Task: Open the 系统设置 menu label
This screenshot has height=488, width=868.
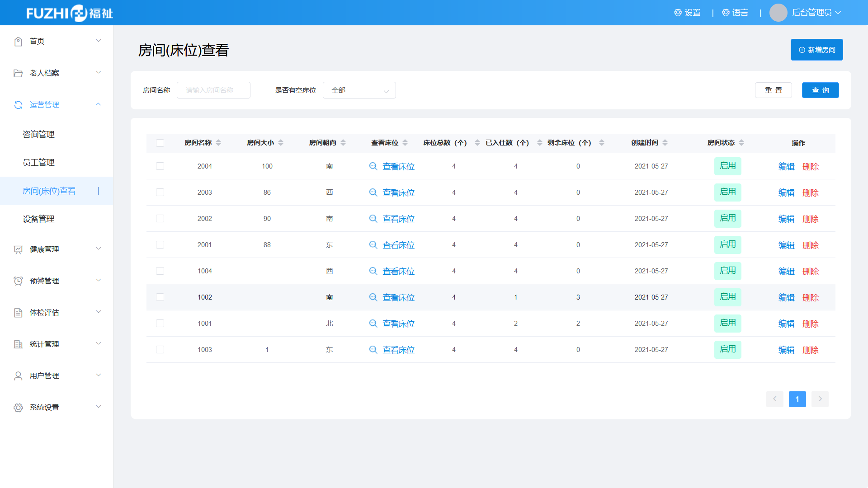Action: click(x=44, y=408)
